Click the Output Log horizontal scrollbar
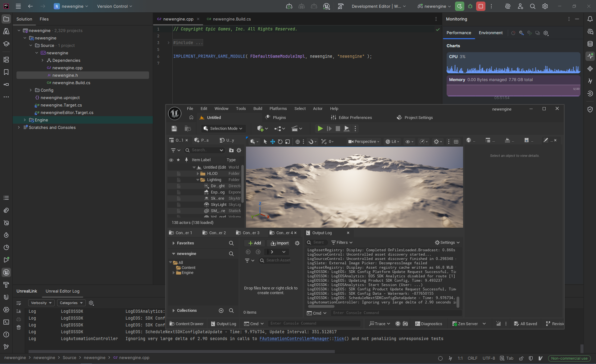Image resolution: width=596 pixels, height=364 pixels. click(321, 306)
